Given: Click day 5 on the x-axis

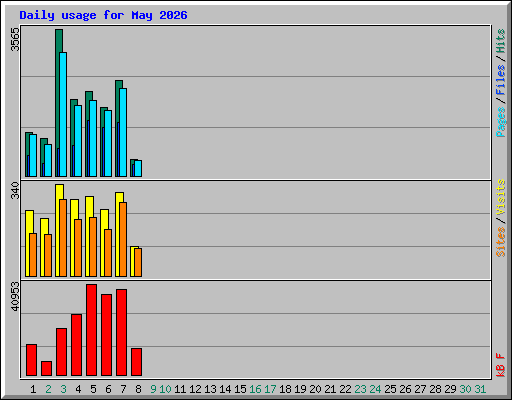Looking at the screenshot, I should click(x=93, y=389).
